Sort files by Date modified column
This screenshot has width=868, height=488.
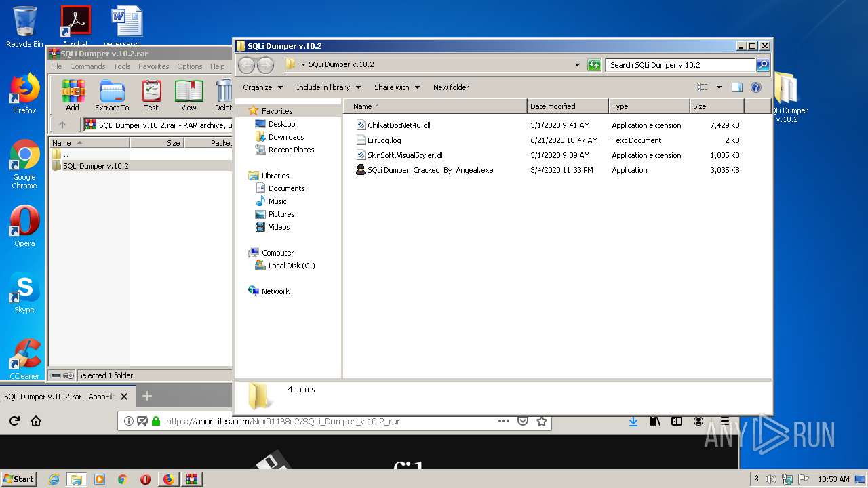coord(568,106)
